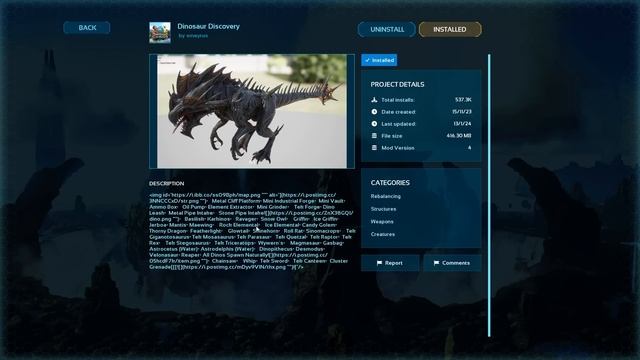Open the Weapons category
Viewport: 640px width, 360px height.
382,222
